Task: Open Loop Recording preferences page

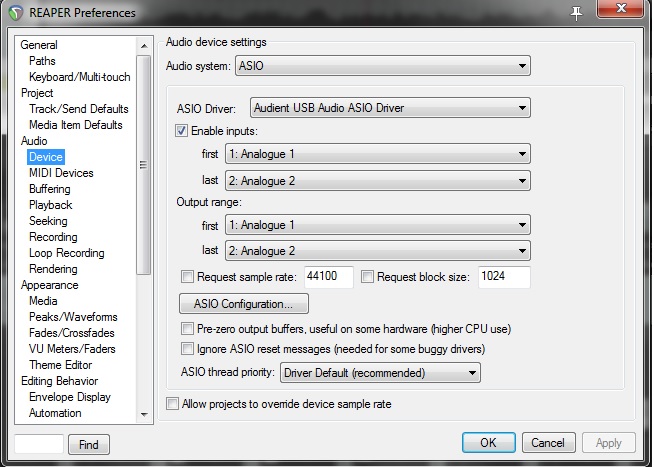Action: pyautogui.click(x=66, y=253)
